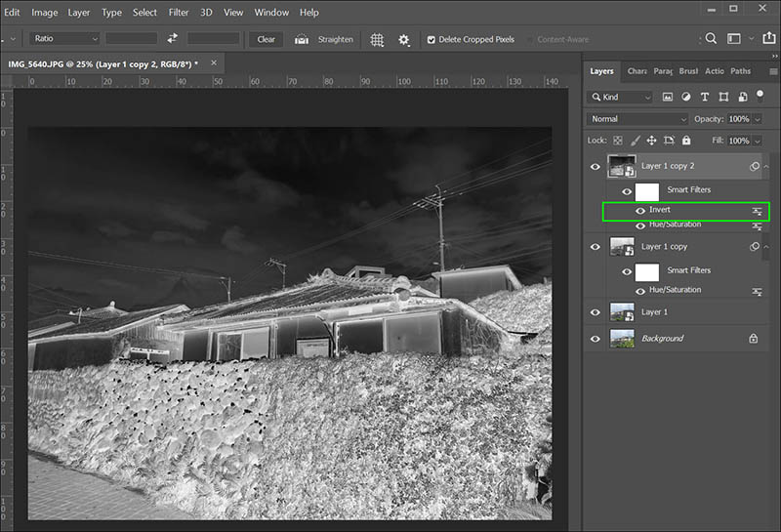Image resolution: width=781 pixels, height=532 pixels.
Task: Click the Straighten level icon
Action: 302,39
